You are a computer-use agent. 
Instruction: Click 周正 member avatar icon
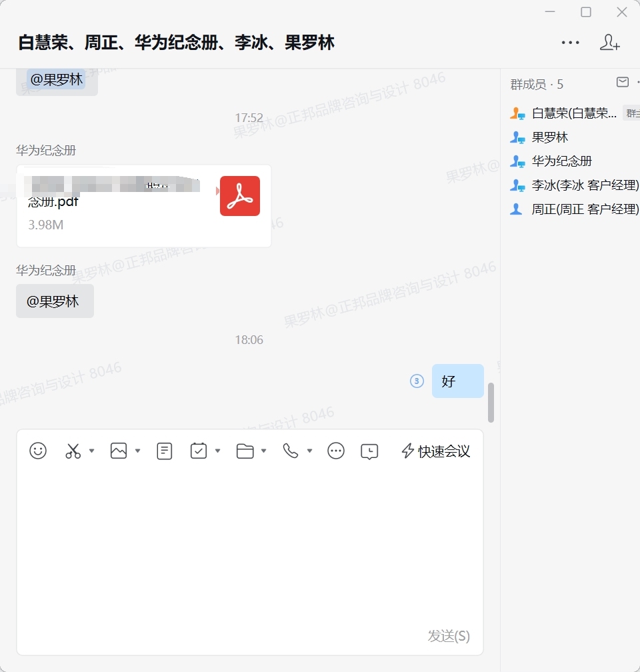[x=516, y=209]
